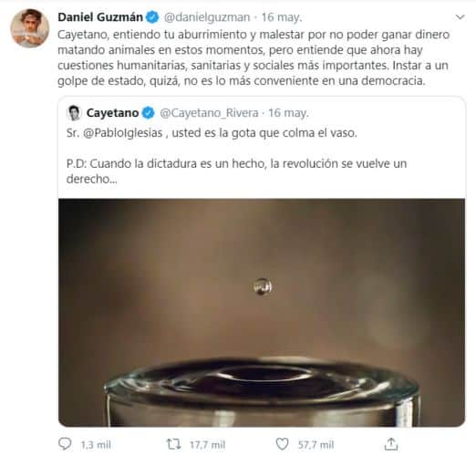Screen dimensions: 476x456
Task: Click Daniel Guzmán's verified badge
Action: pos(152,17)
